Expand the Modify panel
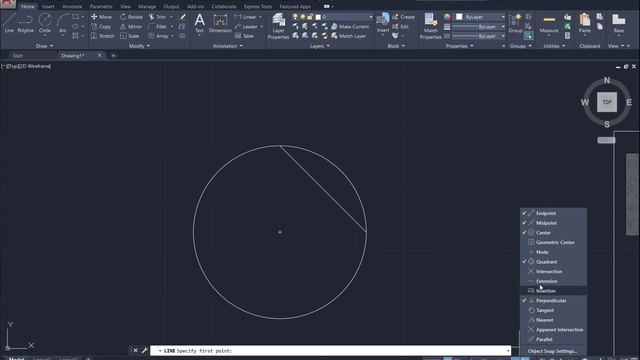Image resolution: width=640 pixels, height=360 pixels. [x=139, y=46]
